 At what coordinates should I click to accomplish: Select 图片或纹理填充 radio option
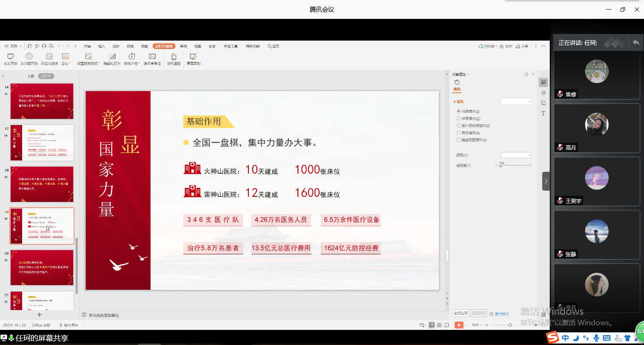pos(459,126)
